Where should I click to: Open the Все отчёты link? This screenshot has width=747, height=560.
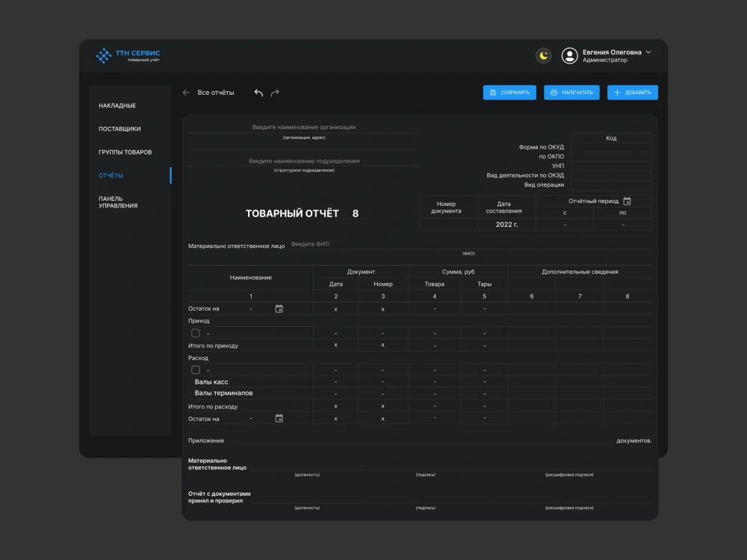pyautogui.click(x=216, y=93)
